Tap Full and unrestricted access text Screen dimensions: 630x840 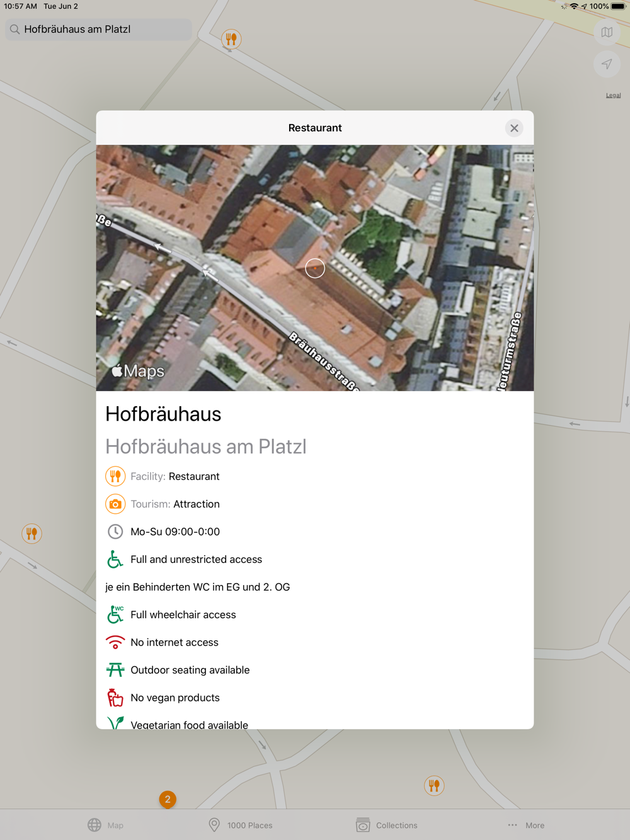pos(196,559)
